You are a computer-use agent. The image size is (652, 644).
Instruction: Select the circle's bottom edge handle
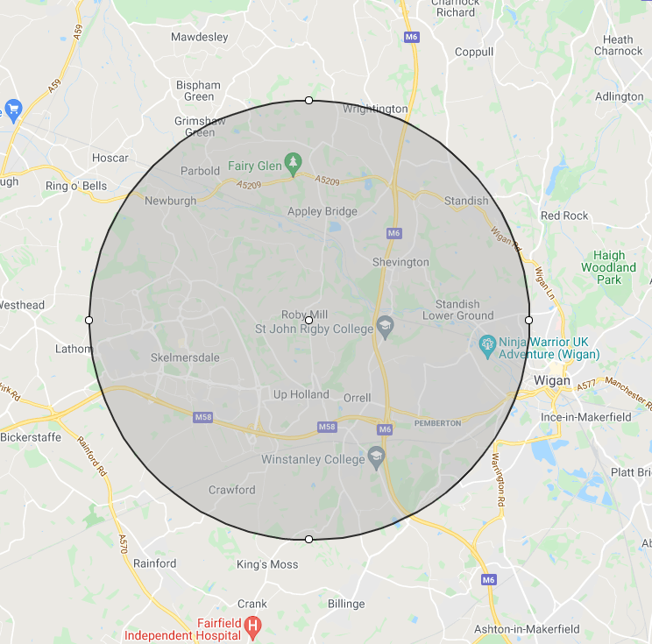click(x=308, y=539)
